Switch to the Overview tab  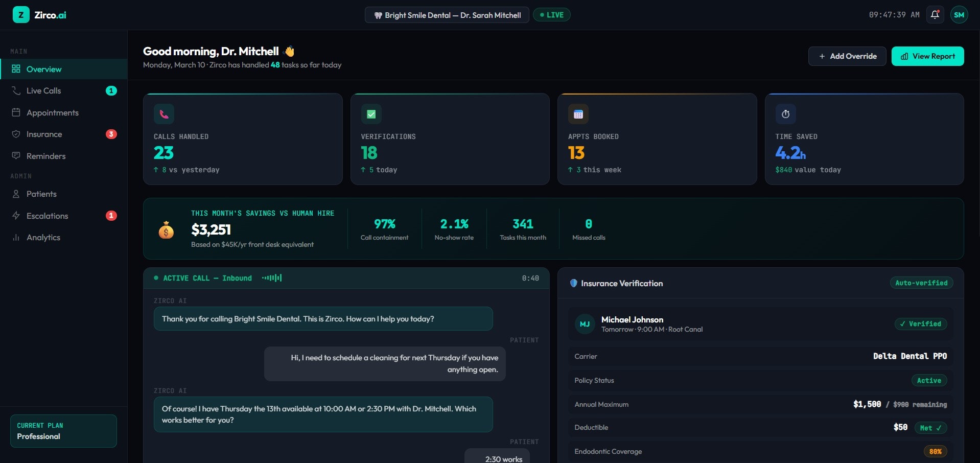coord(44,69)
